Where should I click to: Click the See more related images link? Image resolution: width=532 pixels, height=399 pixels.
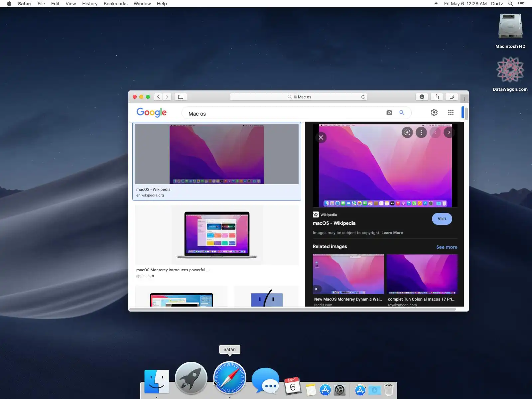[x=447, y=247]
